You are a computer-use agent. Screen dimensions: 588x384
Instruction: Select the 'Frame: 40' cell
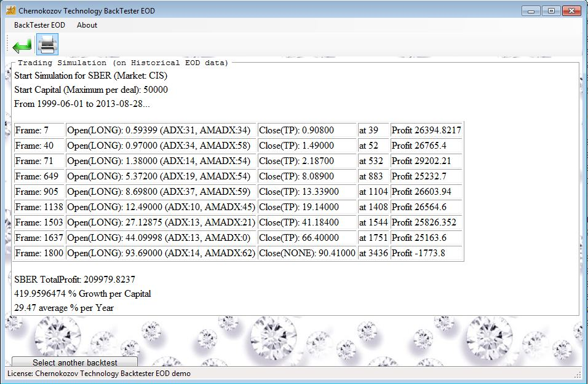pos(39,146)
